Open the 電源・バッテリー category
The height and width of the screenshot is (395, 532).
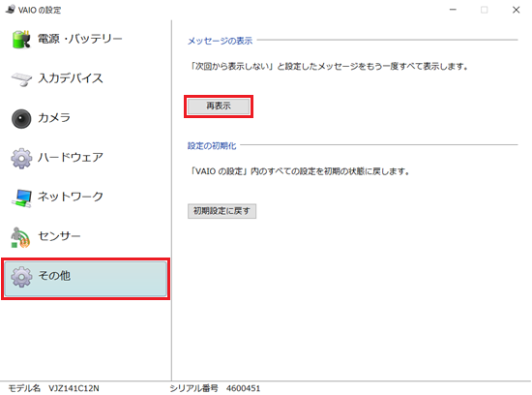pos(79,39)
